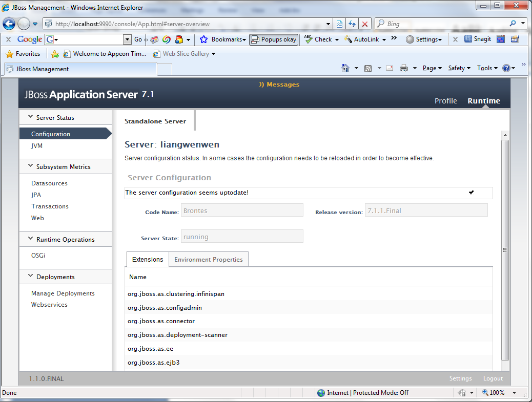
Task: Click the Read Mail icon
Action: coord(390,68)
